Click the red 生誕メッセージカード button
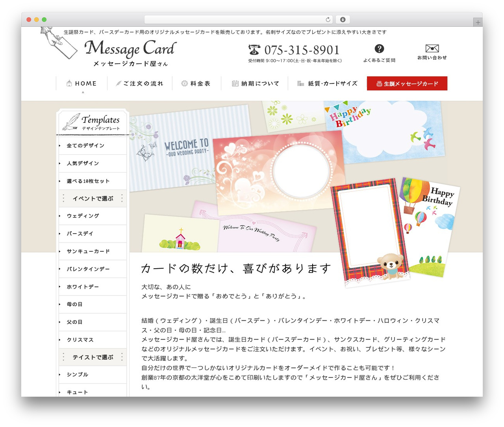This screenshot has width=504, height=427. [407, 84]
